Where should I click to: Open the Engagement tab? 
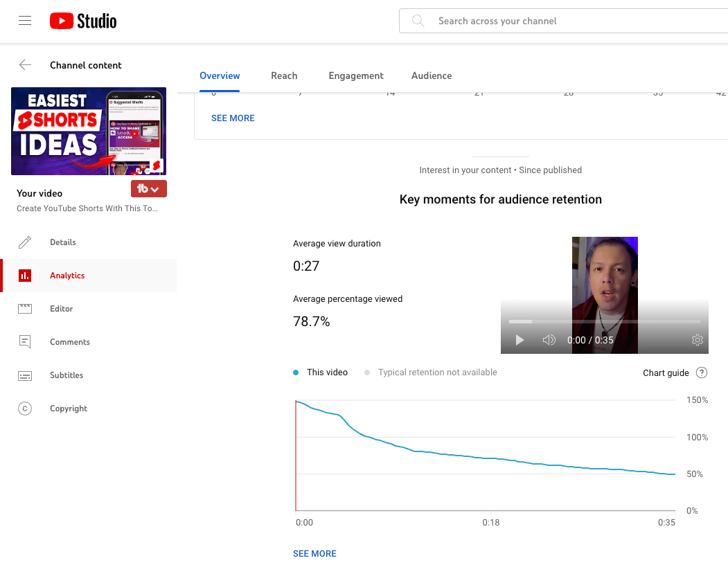(x=356, y=75)
